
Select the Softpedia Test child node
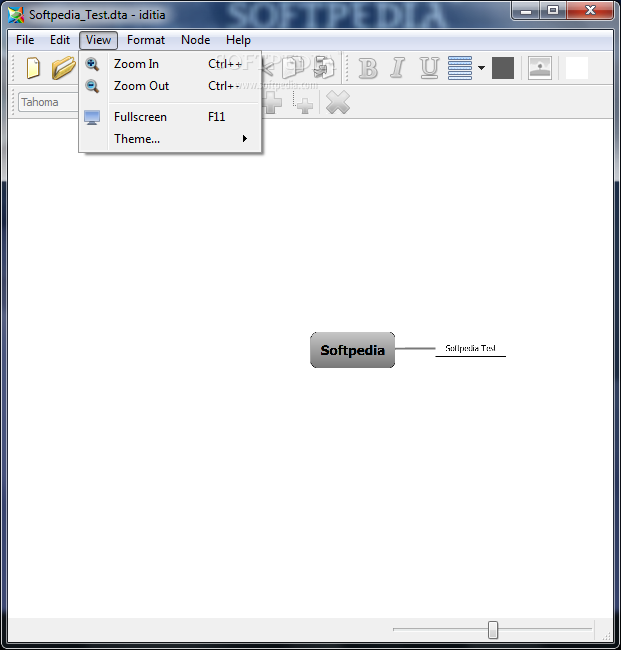(x=471, y=349)
